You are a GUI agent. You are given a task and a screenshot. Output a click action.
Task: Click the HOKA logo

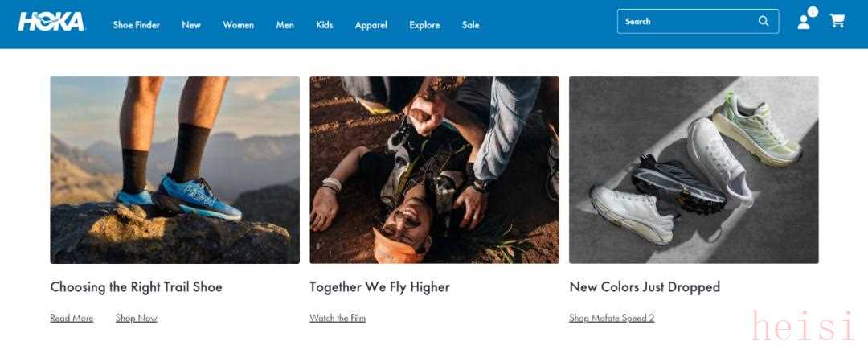(x=51, y=22)
